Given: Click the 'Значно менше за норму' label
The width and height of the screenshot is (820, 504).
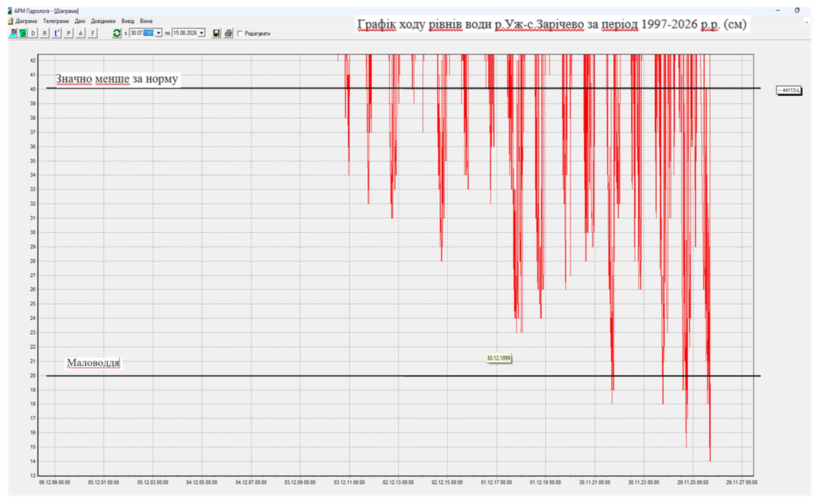Looking at the screenshot, I should click(x=117, y=79).
